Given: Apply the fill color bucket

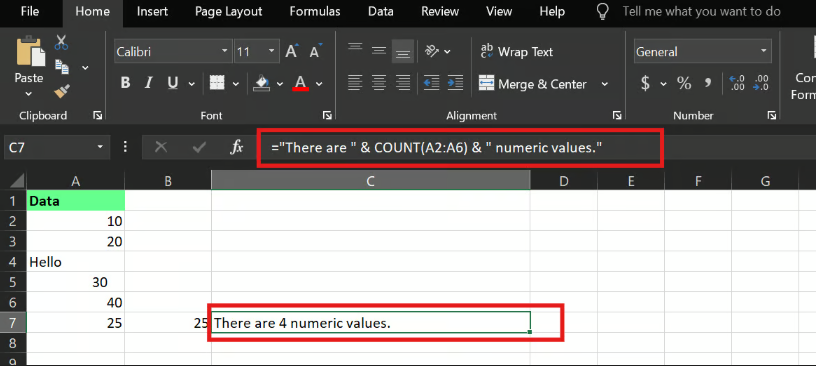Looking at the screenshot, I should coord(262,83).
